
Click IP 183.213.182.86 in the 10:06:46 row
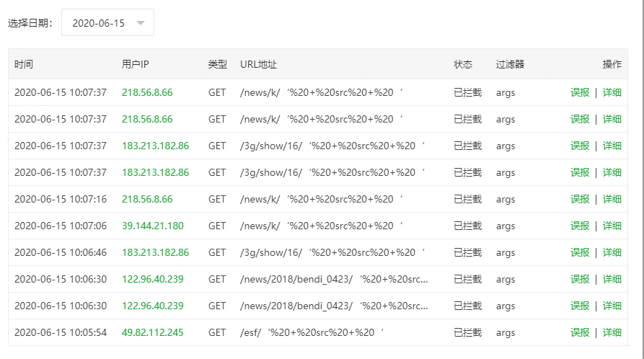[x=155, y=252]
